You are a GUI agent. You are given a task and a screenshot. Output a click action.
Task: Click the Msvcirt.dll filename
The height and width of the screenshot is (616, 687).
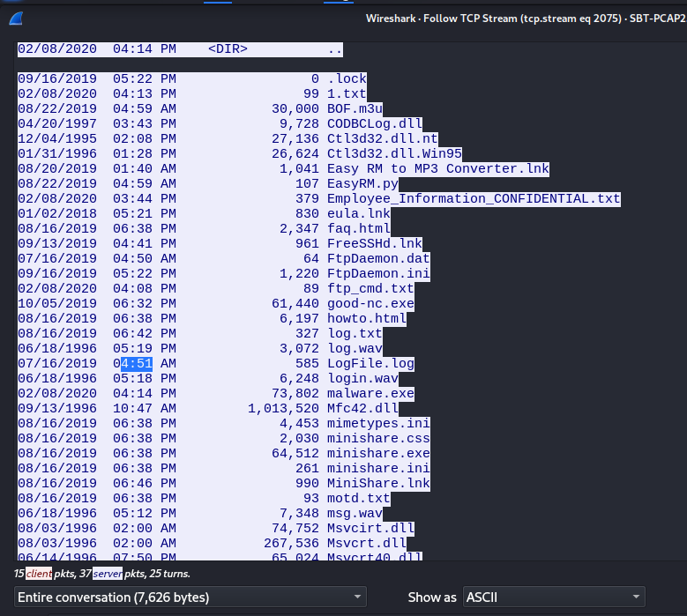click(370, 528)
